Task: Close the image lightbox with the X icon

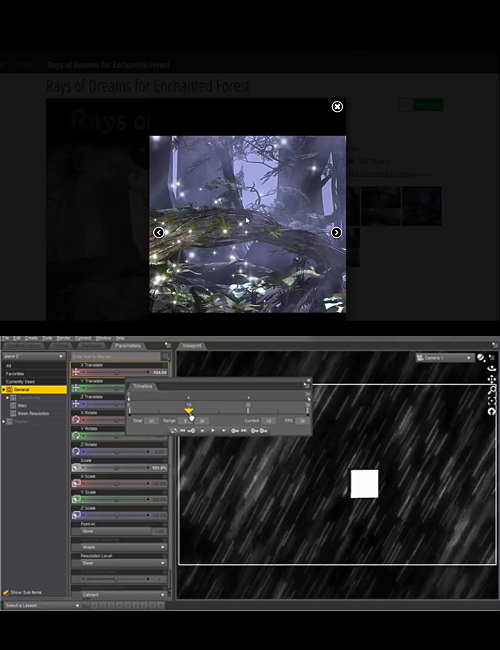Action: (x=337, y=107)
